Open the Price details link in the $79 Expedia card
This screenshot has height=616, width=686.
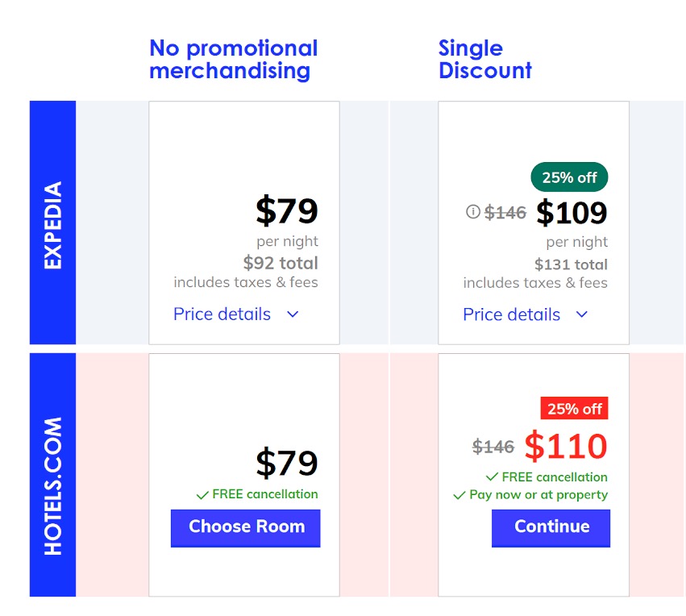(222, 314)
